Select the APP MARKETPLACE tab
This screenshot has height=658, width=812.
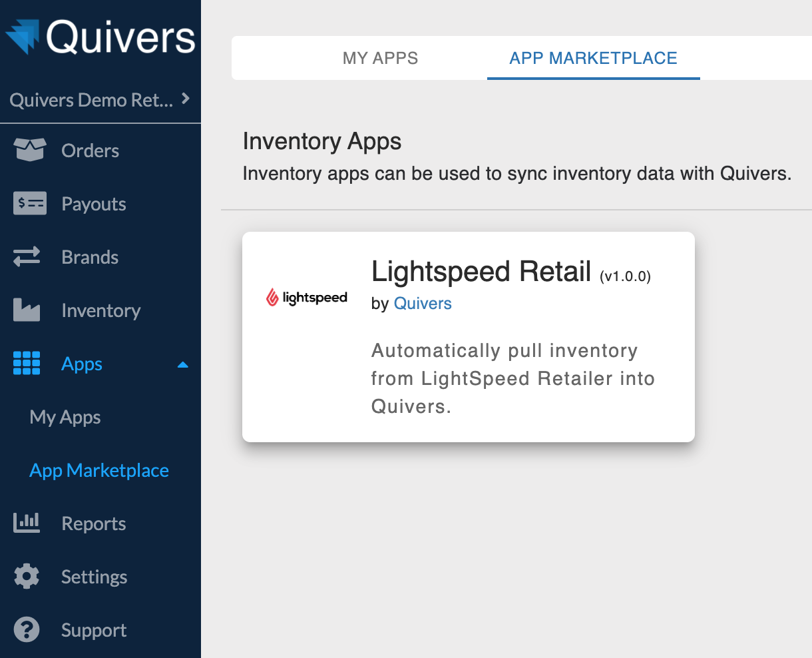(x=593, y=58)
